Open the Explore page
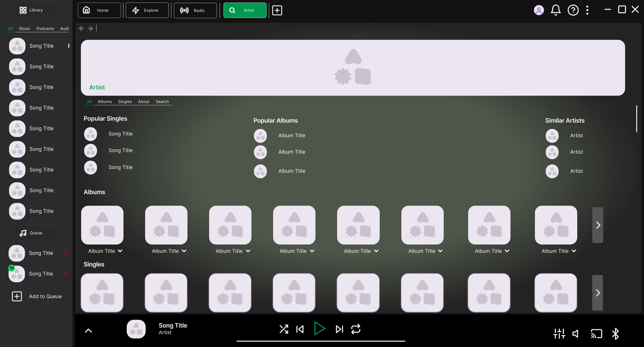This screenshot has width=644, height=347. 147,10
